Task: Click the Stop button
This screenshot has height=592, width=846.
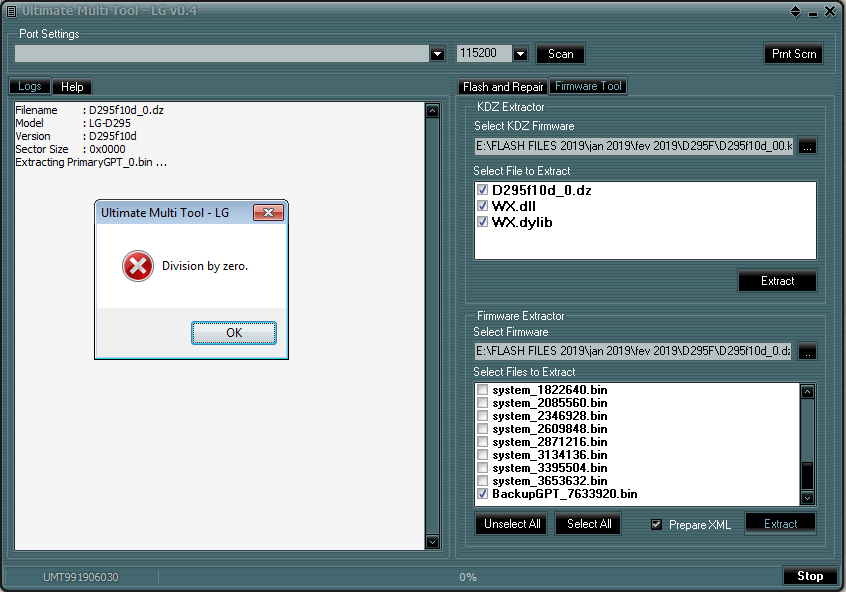Action: pos(809,576)
